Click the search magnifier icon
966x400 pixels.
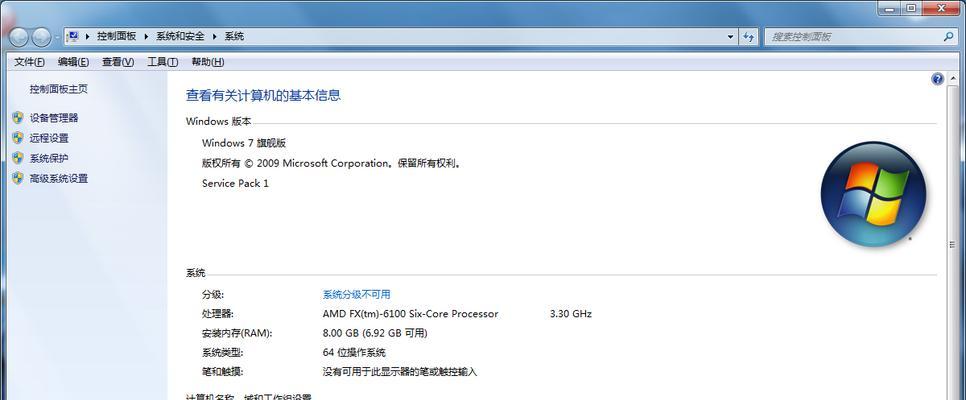click(948, 36)
